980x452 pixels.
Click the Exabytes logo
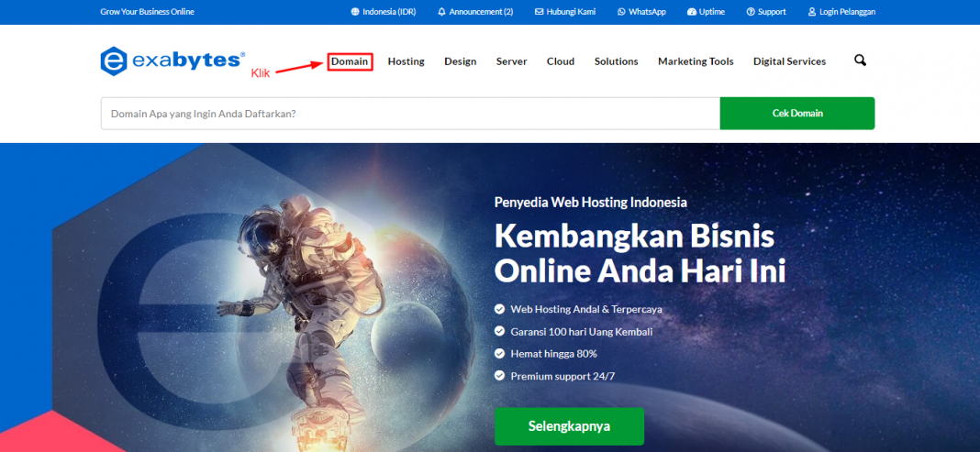coord(173,61)
